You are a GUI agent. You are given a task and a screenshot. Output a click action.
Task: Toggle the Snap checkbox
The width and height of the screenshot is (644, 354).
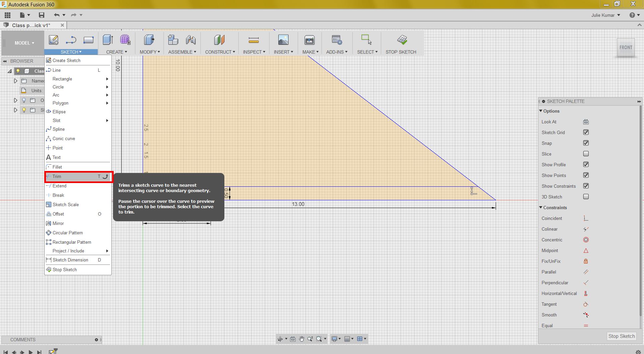pos(586,143)
